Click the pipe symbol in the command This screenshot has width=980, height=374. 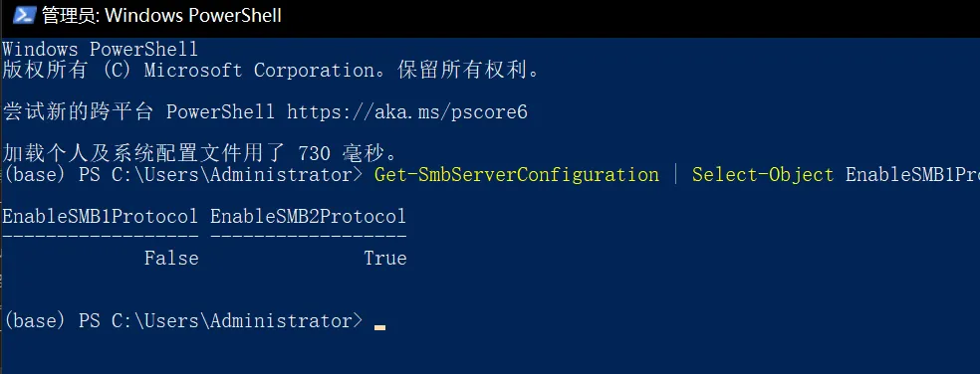(675, 175)
